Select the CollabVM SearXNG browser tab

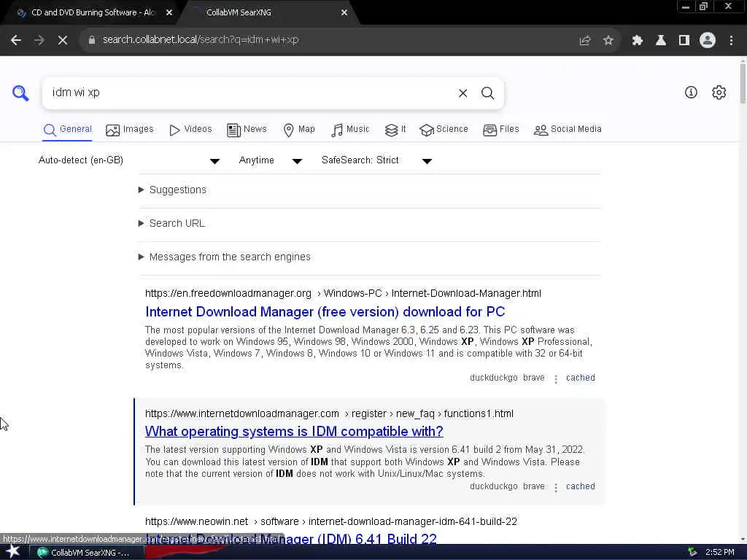point(269,13)
